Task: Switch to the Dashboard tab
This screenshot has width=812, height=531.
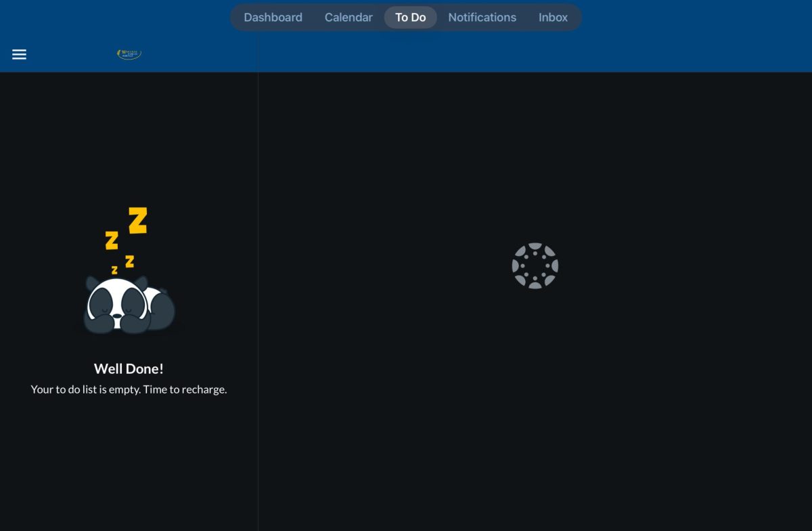Action: click(273, 18)
